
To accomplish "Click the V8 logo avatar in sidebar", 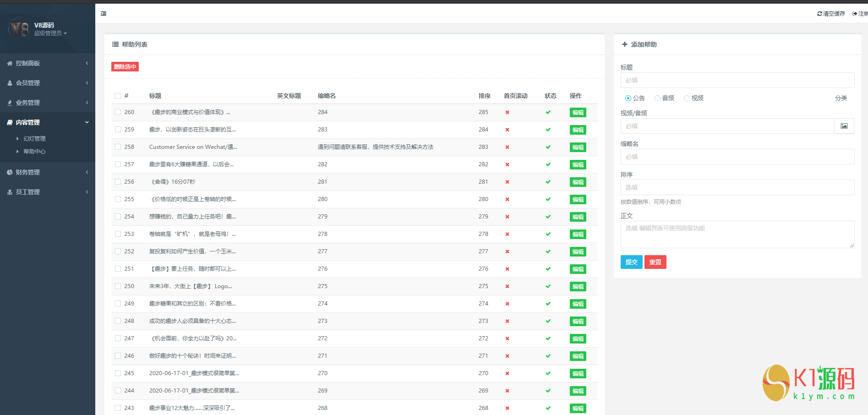I will coord(19,29).
